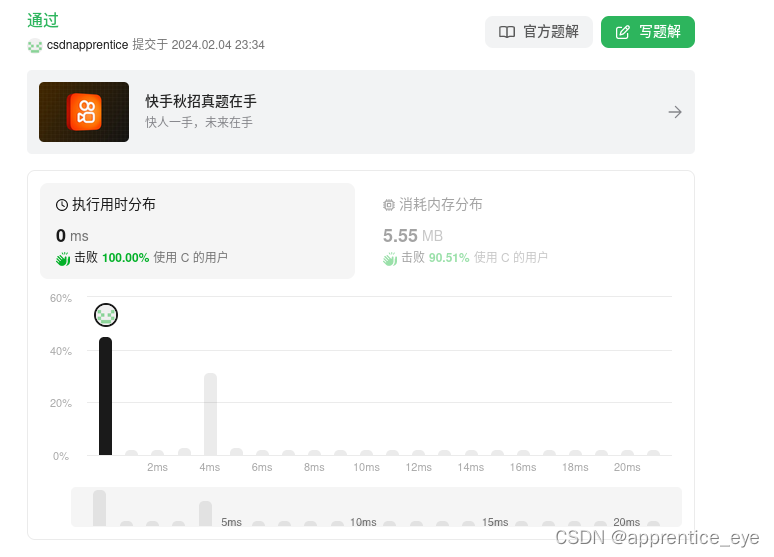This screenshot has width=774, height=557.
Task: Click the 20ms axis label on the main chart
Action: (627, 467)
